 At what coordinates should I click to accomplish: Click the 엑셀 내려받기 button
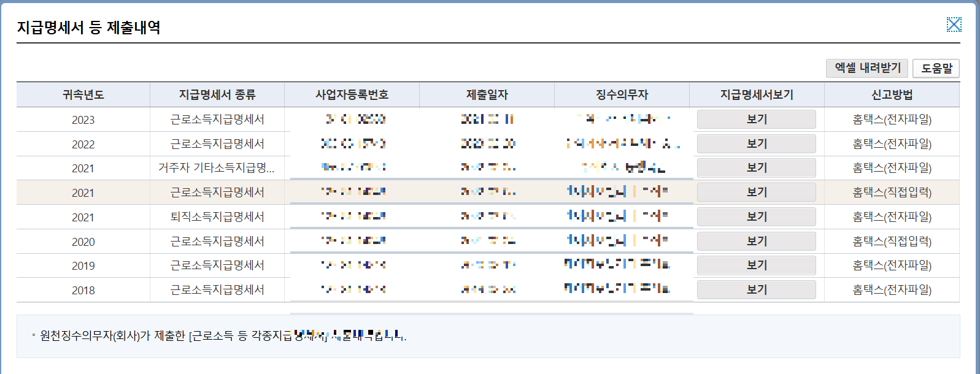click(x=867, y=68)
